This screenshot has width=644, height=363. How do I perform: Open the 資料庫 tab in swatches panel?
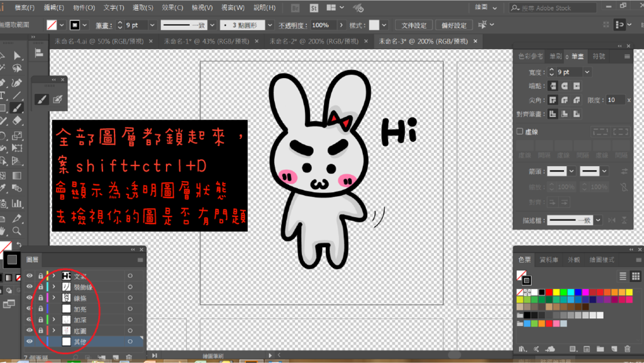[548, 260]
